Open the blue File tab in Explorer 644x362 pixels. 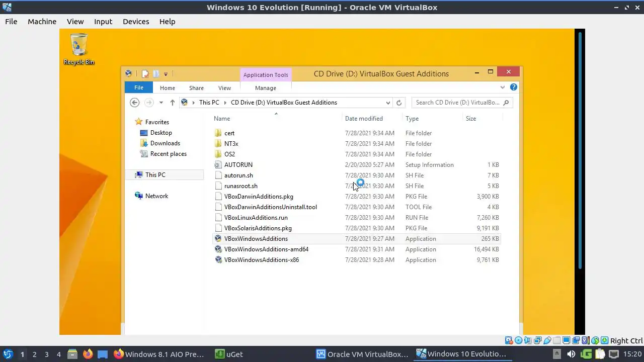click(139, 87)
